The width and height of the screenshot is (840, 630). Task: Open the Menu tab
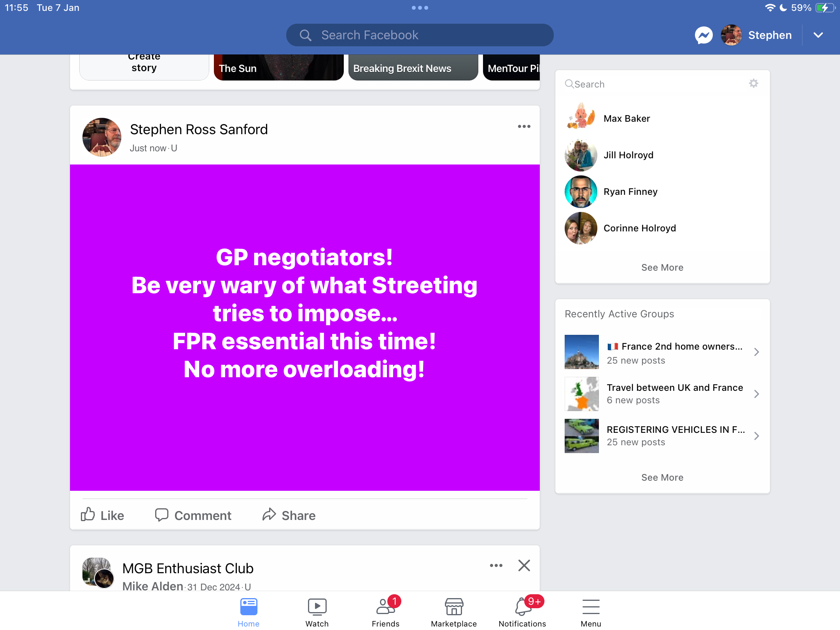click(591, 612)
